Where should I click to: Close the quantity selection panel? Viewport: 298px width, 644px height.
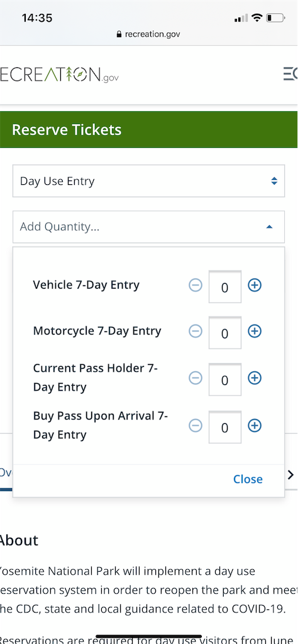248,479
